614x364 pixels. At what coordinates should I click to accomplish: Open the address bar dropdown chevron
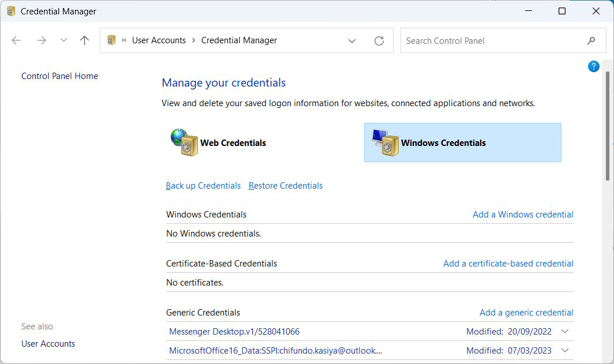[352, 40]
